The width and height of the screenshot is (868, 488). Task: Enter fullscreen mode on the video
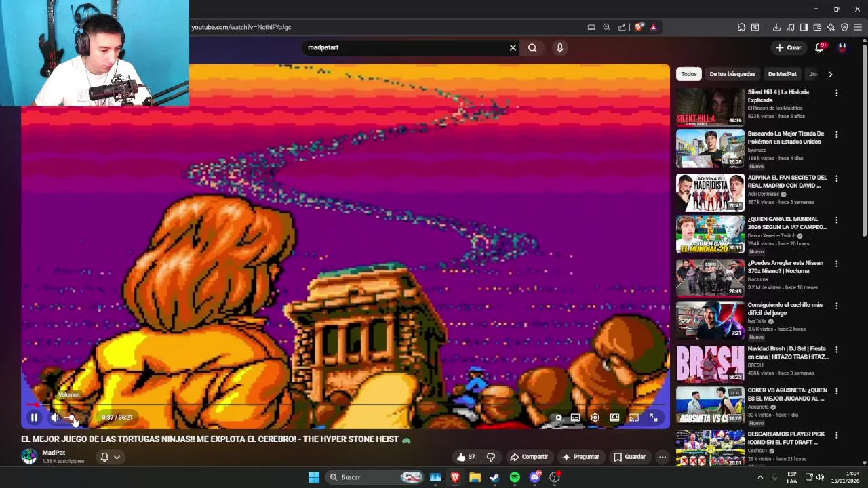point(654,418)
